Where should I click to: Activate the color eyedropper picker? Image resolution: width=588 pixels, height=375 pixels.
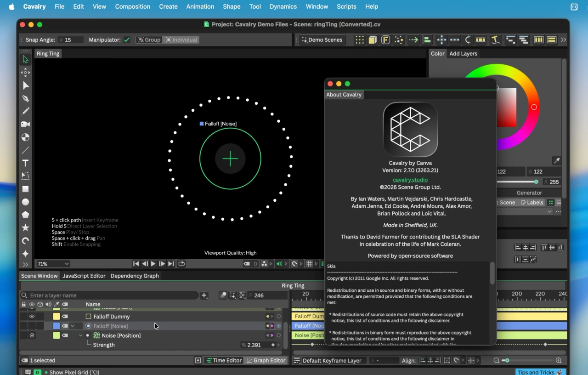[557, 161]
